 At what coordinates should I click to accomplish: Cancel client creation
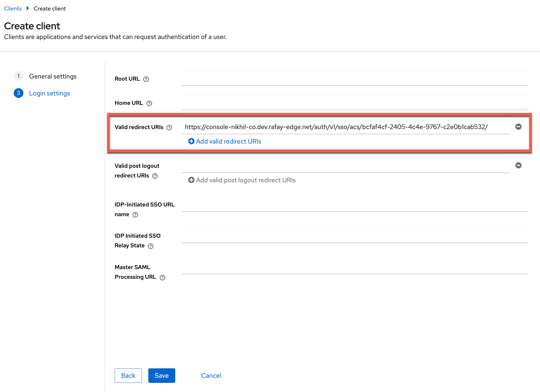(211, 375)
